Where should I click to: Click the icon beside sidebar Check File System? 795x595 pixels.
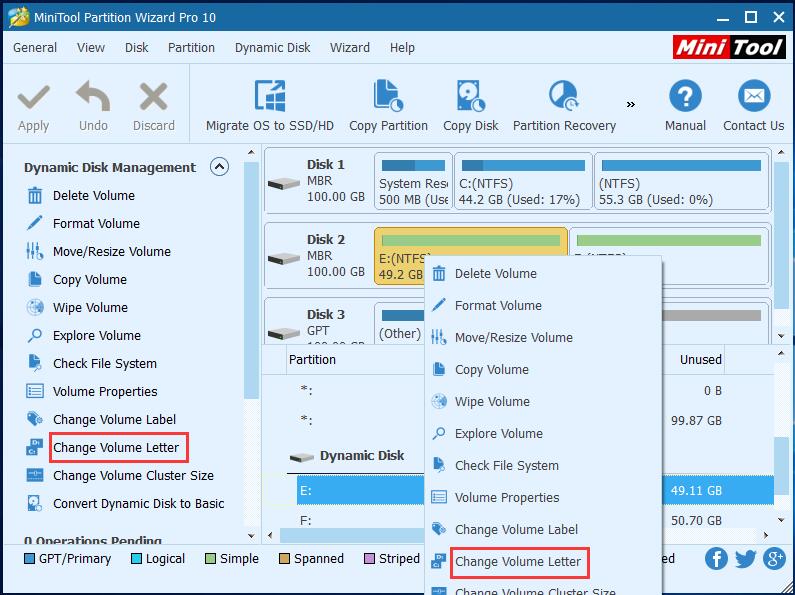tap(34, 363)
